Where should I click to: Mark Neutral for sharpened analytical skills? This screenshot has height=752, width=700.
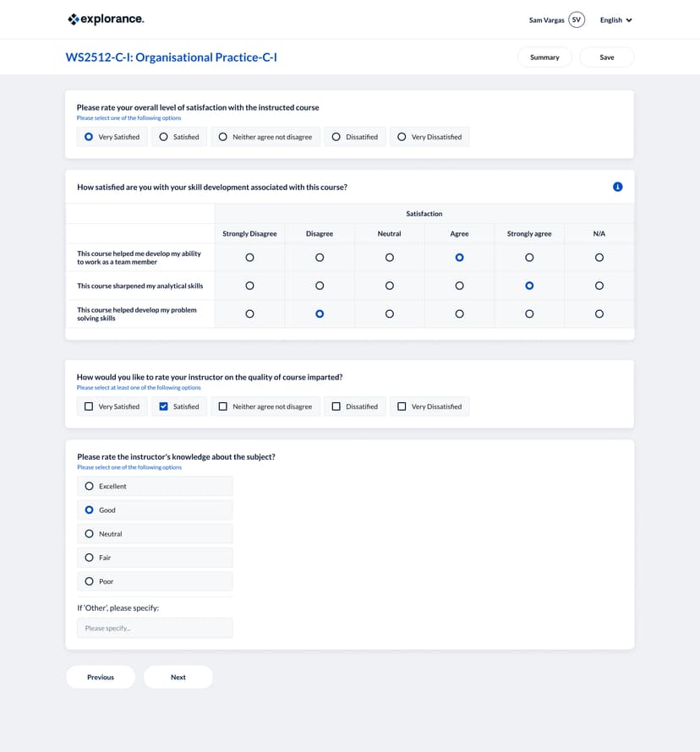coord(389,286)
